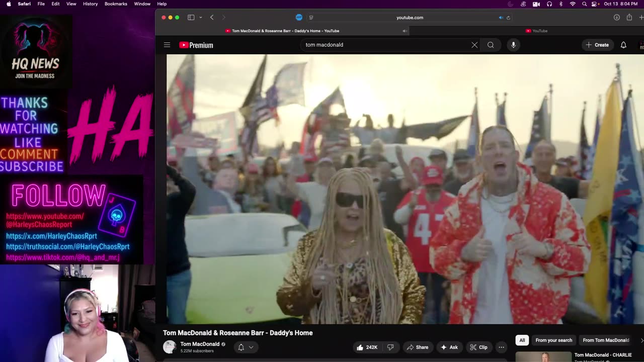Open the camera status menu bar icon
This screenshot has width=644, height=362.
(536, 4)
